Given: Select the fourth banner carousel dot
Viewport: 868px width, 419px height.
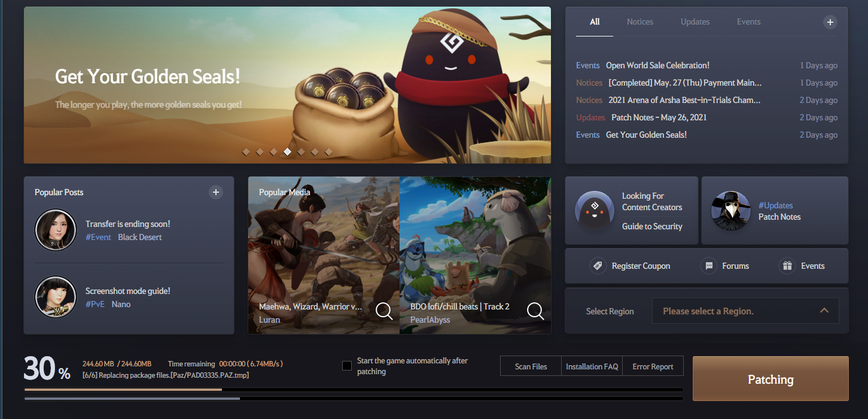Looking at the screenshot, I should pos(287,152).
